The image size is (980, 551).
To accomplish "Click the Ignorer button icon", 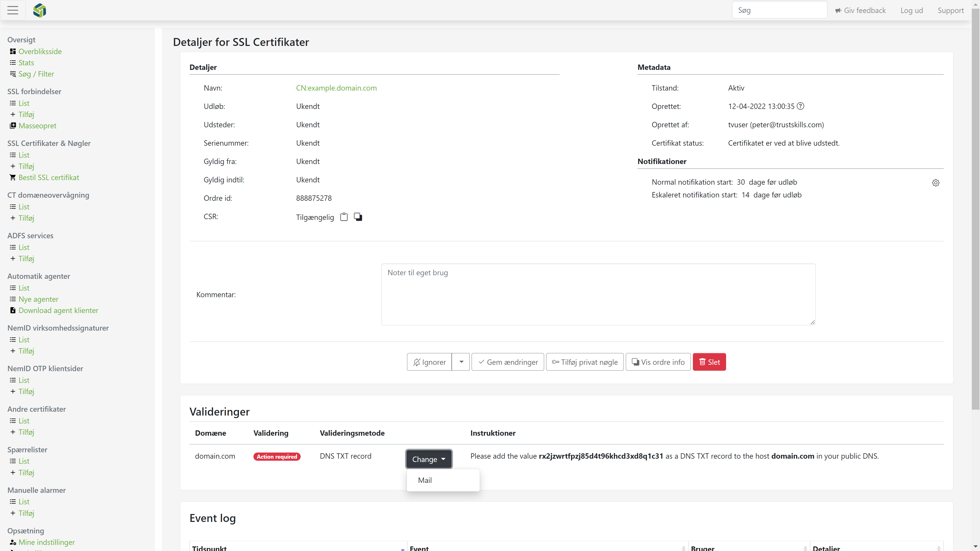I will [x=417, y=362].
